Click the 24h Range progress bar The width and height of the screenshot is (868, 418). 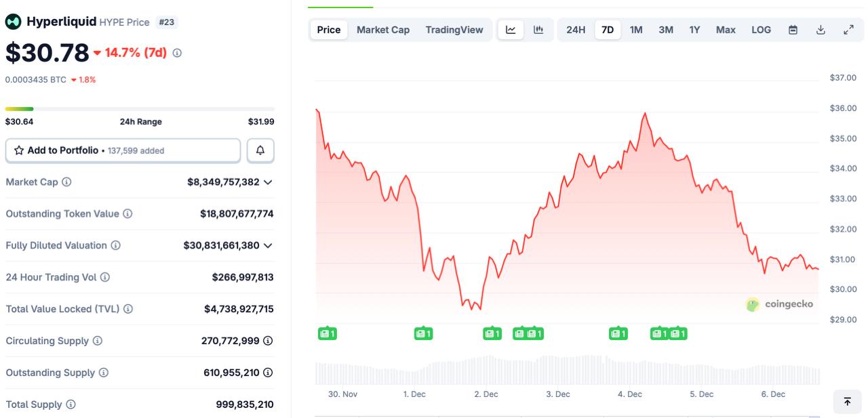[140, 109]
